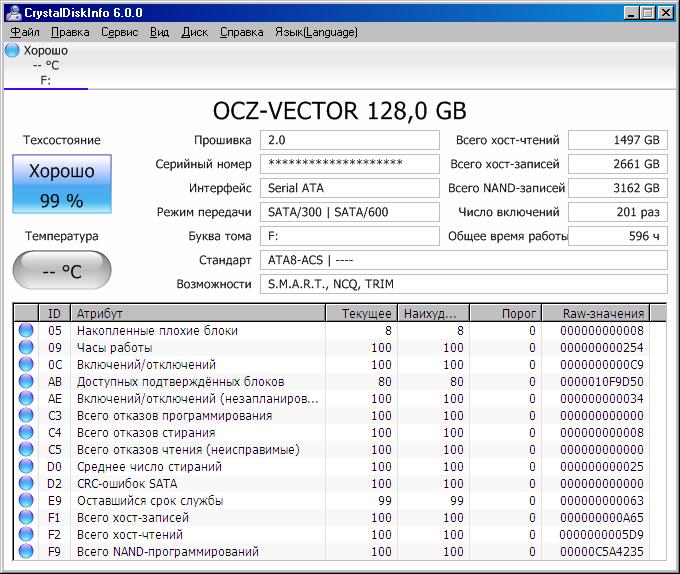This screenshot has width=680, height=574.
Task: Click the 3162 GB NAND writes value
Action: pyautogui.click(x=618, y=188)
